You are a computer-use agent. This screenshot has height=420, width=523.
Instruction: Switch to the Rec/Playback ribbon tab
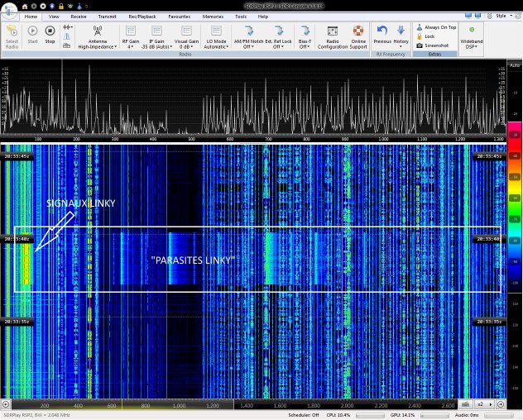142,17
